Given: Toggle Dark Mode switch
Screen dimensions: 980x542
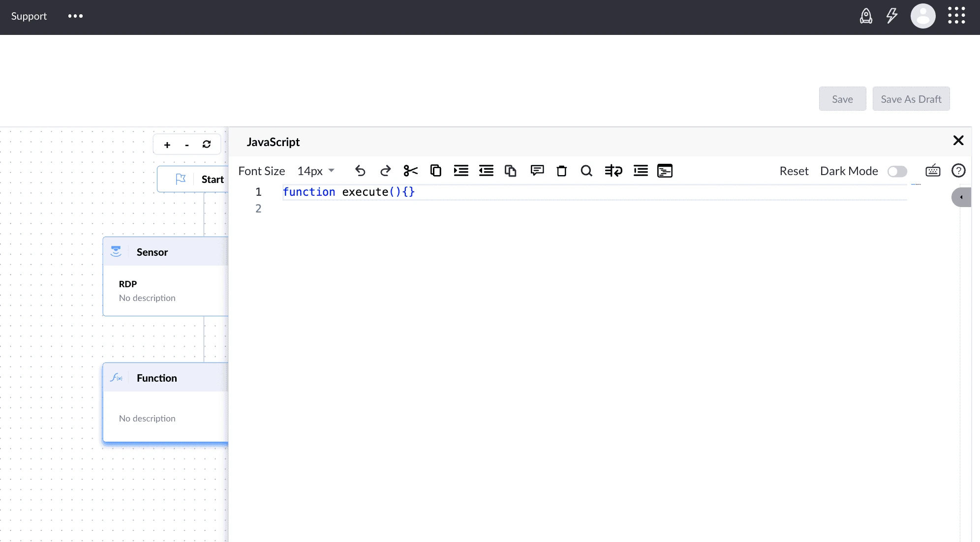Looking at the screenshot, I should coord(897,171).
